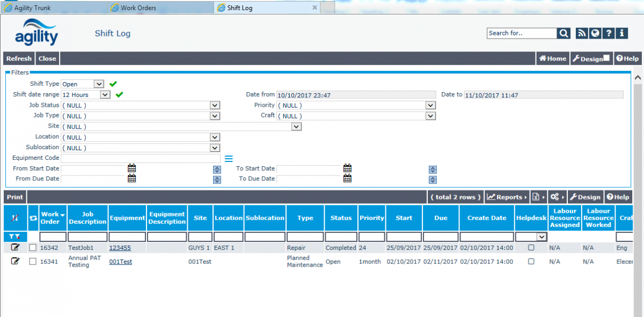Enable the Helpdesk checkbox for row 16342
644x317 pixels.
(x=531, y=247)
